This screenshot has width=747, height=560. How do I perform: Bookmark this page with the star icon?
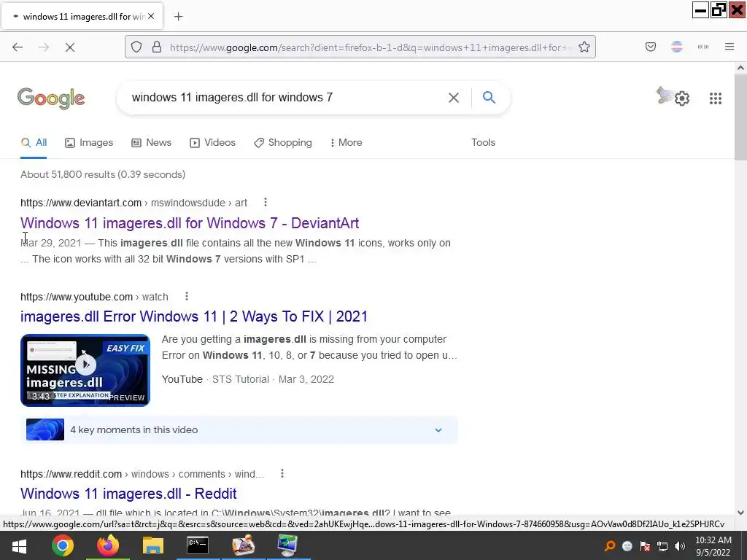coord(584,47)
